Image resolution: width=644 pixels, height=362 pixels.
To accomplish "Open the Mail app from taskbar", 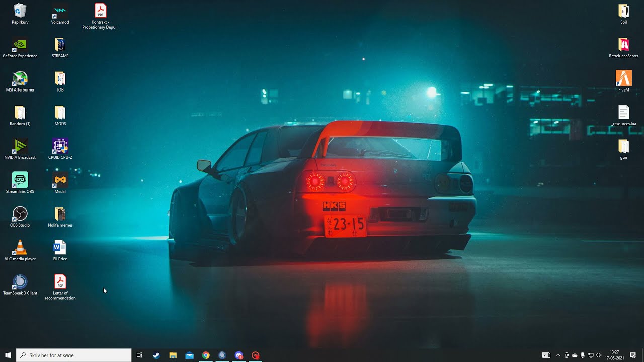I will click(189, 355).
